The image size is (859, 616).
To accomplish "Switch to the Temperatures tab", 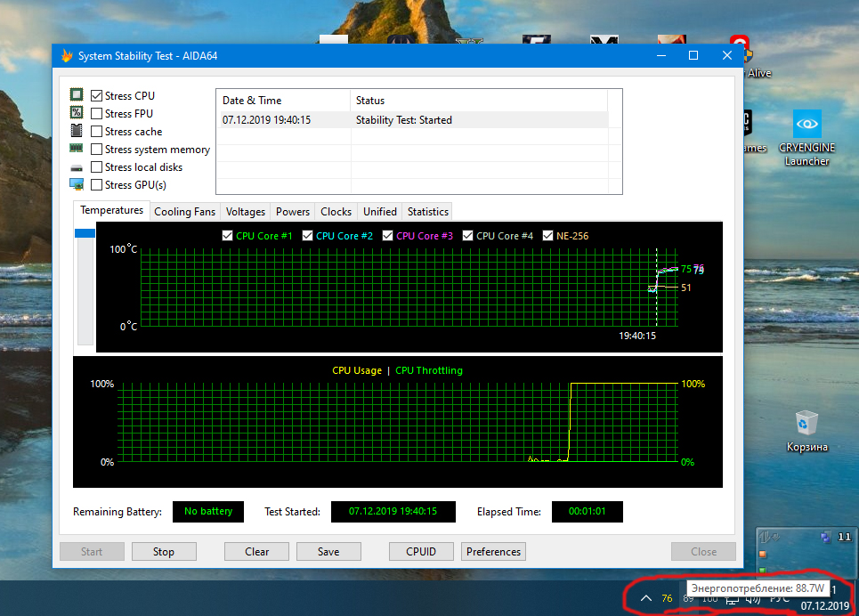I will (112, 210).
